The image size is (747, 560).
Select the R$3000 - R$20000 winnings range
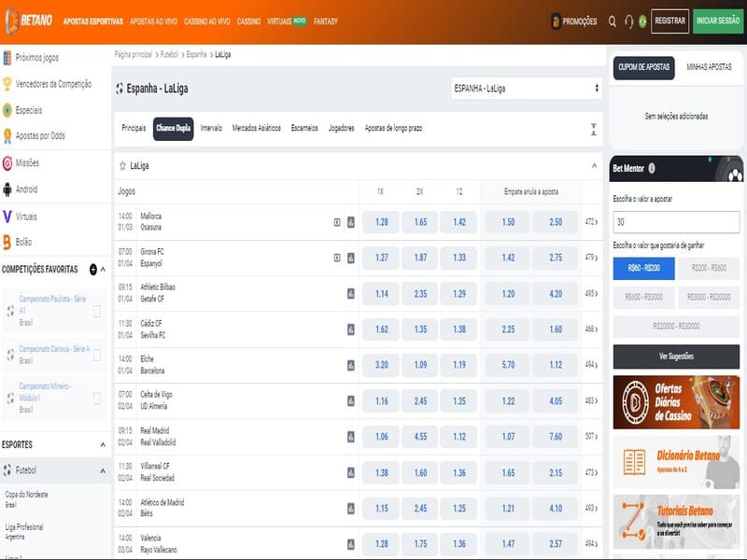709,297
